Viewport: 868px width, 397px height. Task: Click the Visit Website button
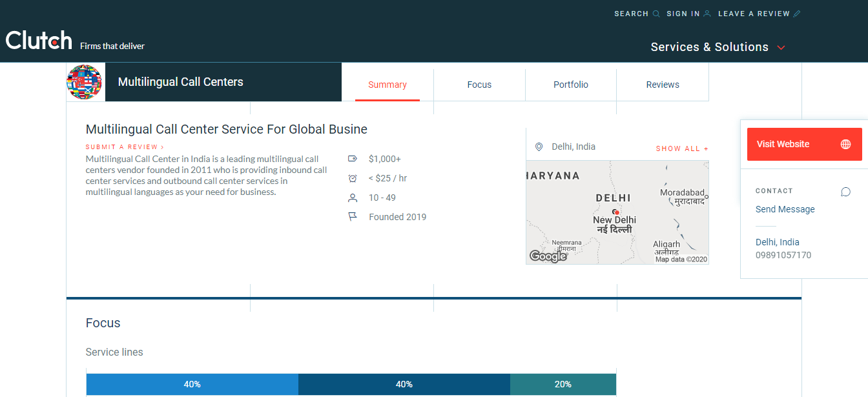coord(804,144)
